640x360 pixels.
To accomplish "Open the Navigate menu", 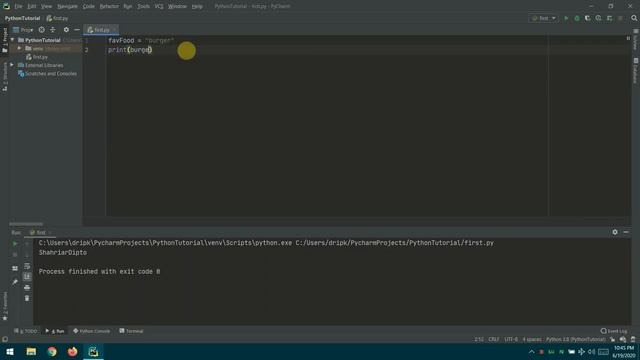I will tap(67, 7).
